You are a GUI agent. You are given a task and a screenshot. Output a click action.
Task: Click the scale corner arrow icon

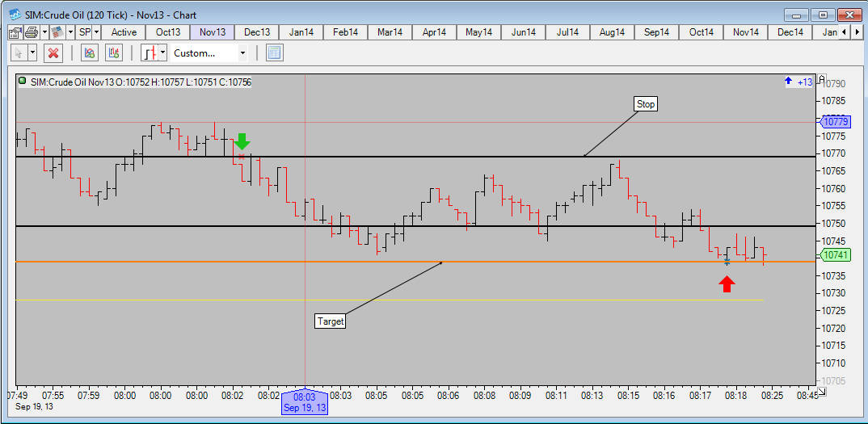[x=821, y=392]
